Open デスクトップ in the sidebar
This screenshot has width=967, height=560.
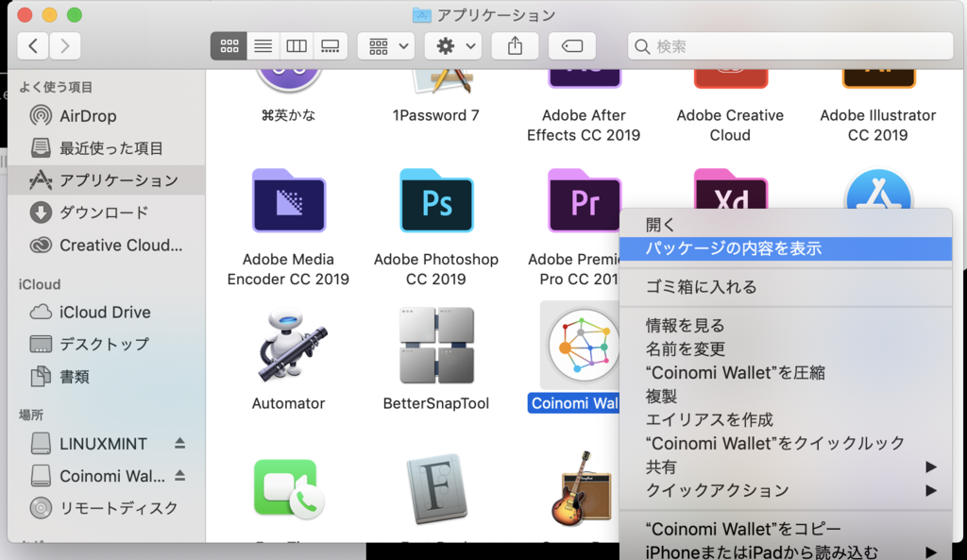[106, 344]
